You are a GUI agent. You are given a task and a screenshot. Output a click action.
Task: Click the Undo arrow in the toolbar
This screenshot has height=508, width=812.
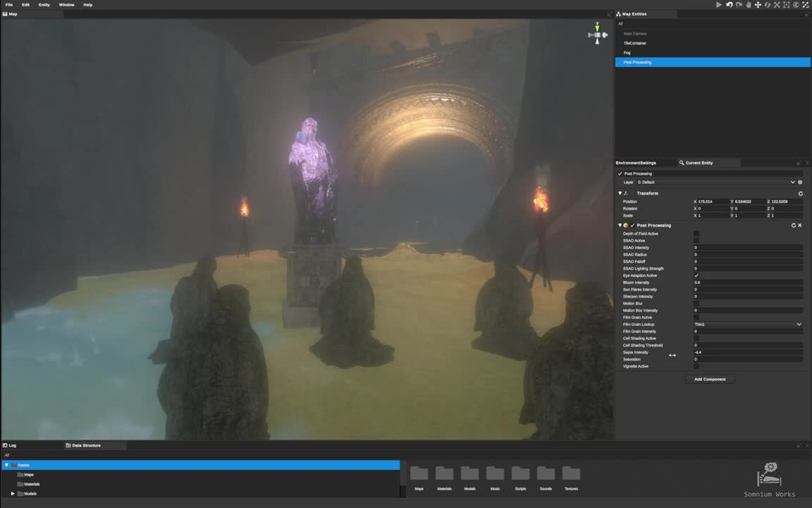[729, 4]
